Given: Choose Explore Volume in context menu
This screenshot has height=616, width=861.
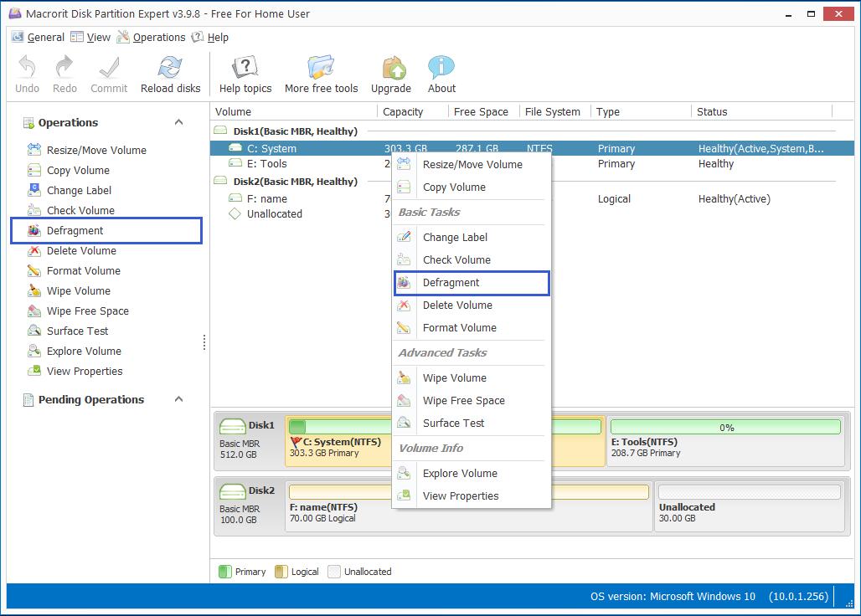Looking at the screenshot, I should (x=472, y=474).
